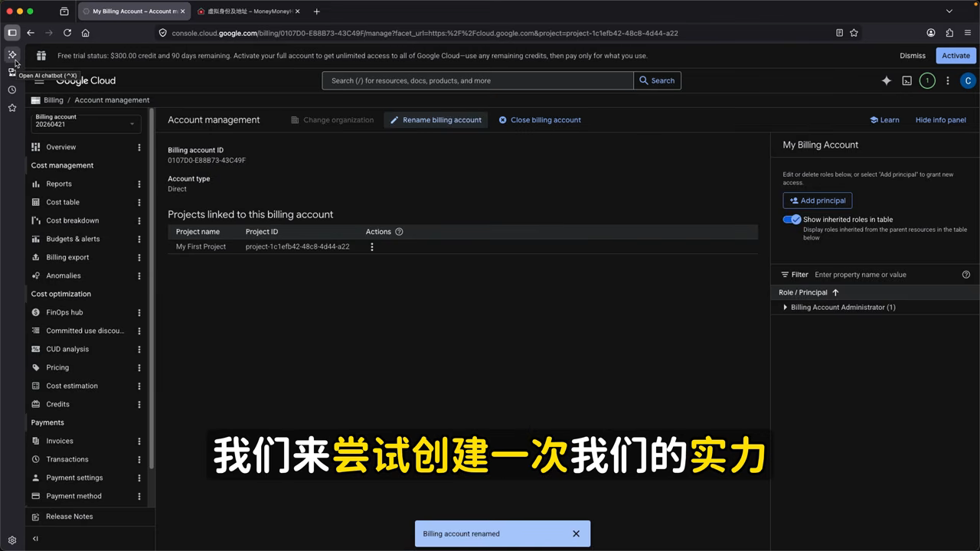Viewport: 980px width, 551px height.
Task: Open browser extensions puzzle icon
Action: [x=949, y=33]
